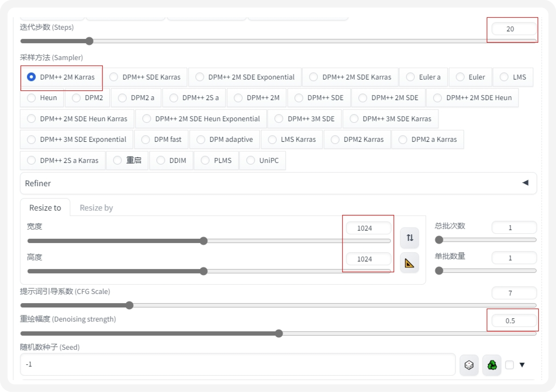The width and height of the screenshot is (556, 392).
Task: Choose DPM++ 2M SDE Heun Exponential
Action: pyautogui.click(x=201, y=119)
